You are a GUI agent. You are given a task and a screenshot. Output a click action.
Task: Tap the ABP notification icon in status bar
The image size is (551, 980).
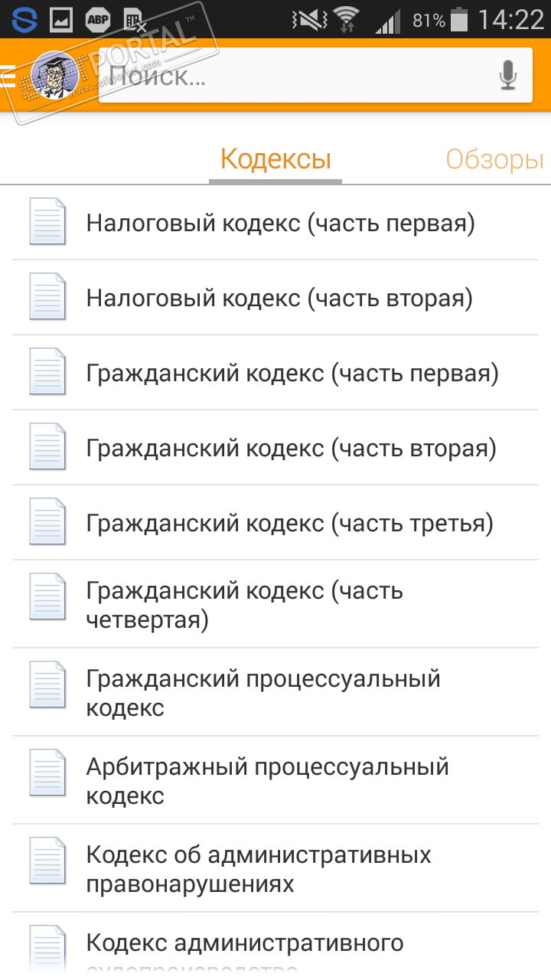pyautogui.click(x=97, y=20)
